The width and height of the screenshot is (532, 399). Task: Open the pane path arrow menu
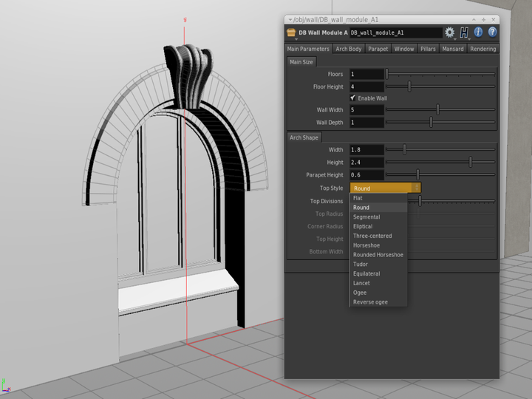pyautogui.click(x=290, y=20)
